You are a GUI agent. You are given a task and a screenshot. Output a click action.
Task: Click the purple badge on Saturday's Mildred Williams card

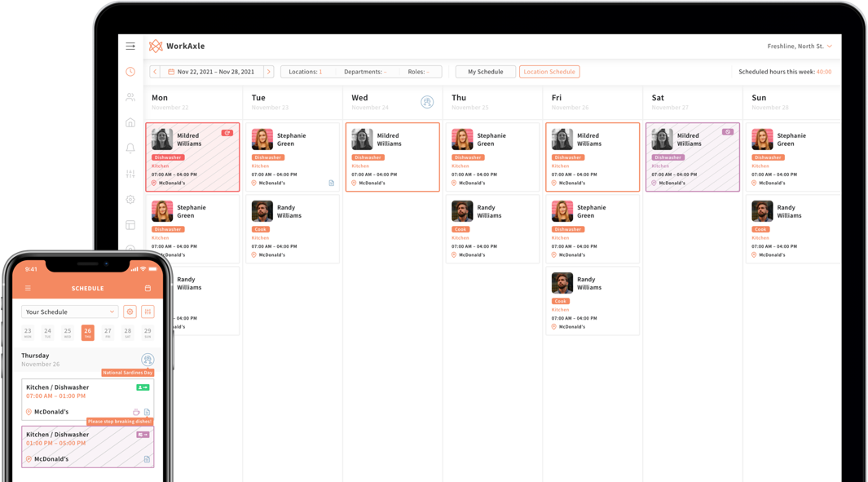pos(727,132)
